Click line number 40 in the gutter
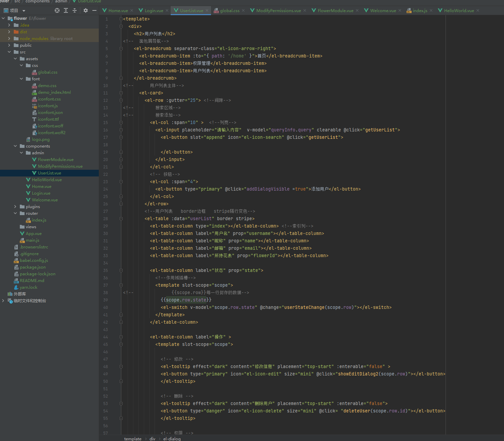 (106, 307)
